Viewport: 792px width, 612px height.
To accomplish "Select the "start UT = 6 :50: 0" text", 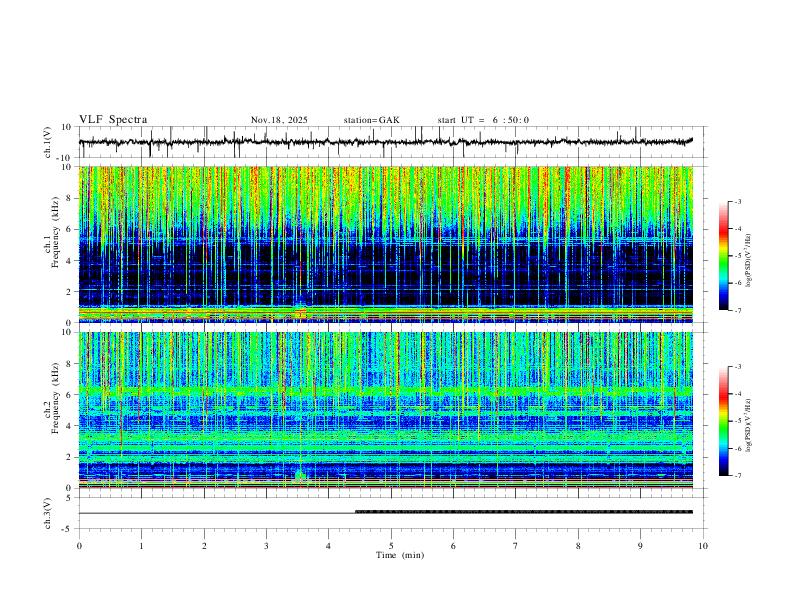I will [483, 120].
